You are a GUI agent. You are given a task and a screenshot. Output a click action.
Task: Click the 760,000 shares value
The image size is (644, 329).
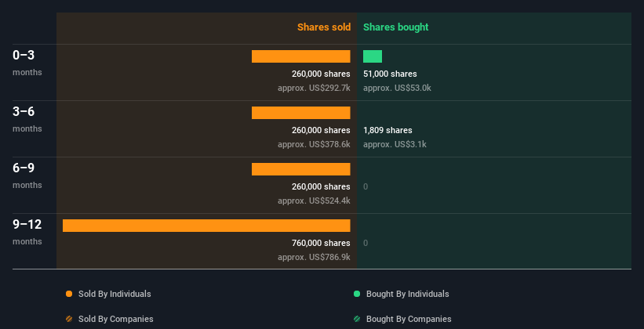click(321, 244)
